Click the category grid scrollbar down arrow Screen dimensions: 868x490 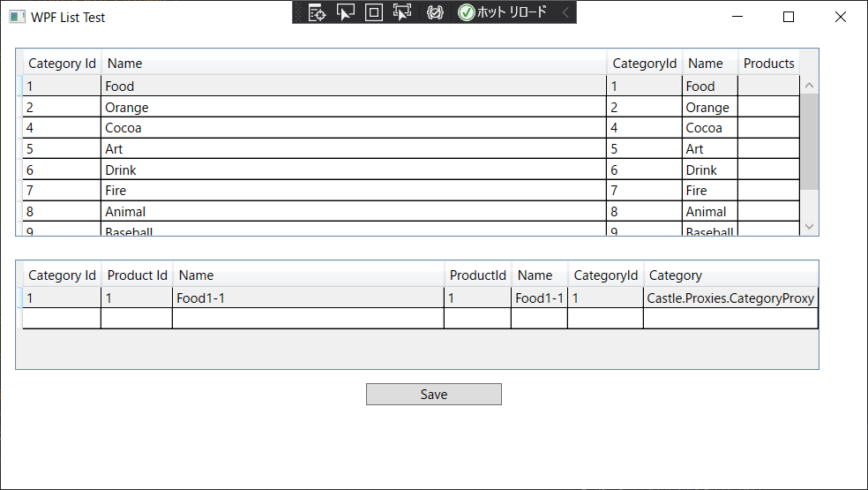pyautogui.click(x=809, y=226)
